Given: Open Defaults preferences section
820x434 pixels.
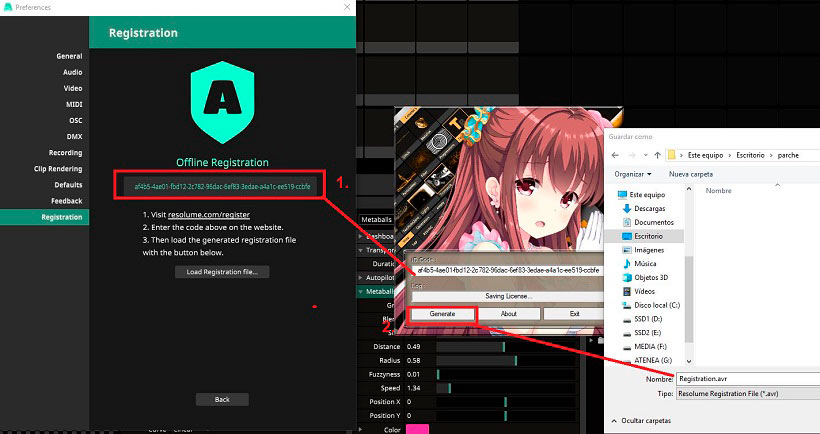Looking at the screenshot, I should 68,185.
